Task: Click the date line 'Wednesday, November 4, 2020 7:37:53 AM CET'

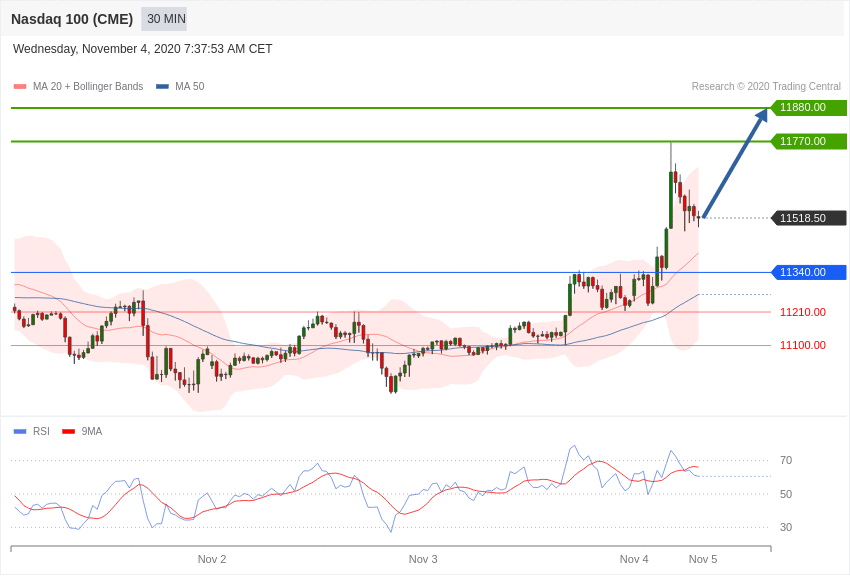Action: [x=143, y=49]
